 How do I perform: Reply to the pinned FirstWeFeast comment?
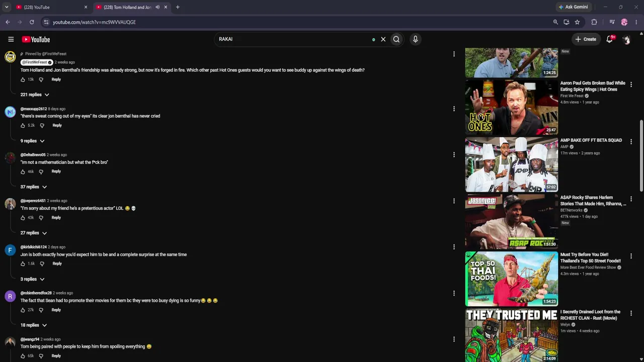pos(56,79)
